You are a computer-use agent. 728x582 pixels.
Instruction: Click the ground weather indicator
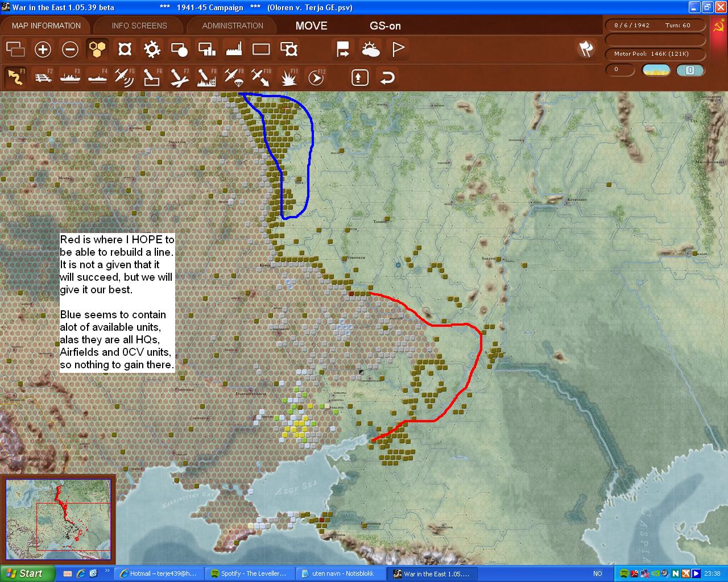[x=656, y=70]
